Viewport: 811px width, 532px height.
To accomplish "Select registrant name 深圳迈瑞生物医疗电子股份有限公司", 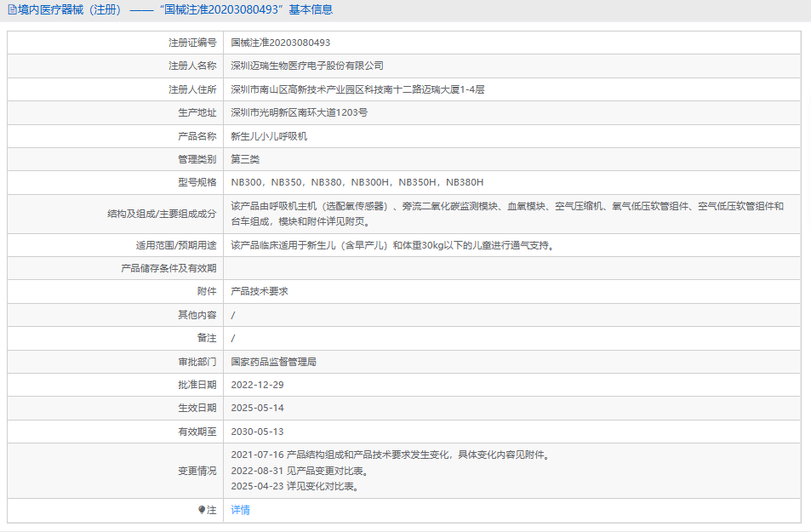I will 307,66.
